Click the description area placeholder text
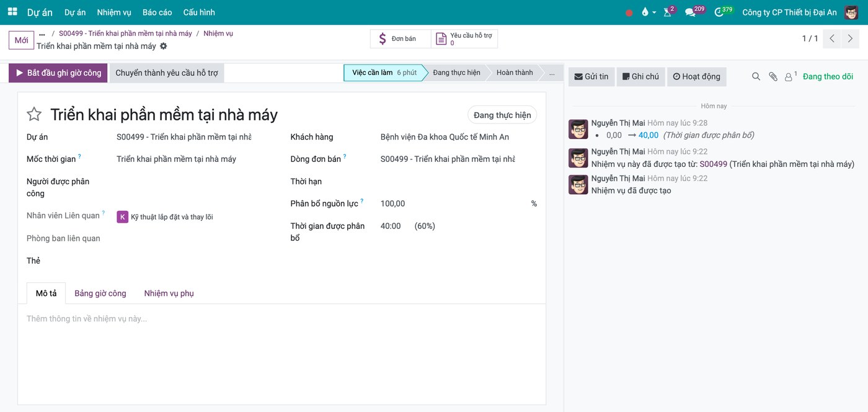 tap(87, 318)
